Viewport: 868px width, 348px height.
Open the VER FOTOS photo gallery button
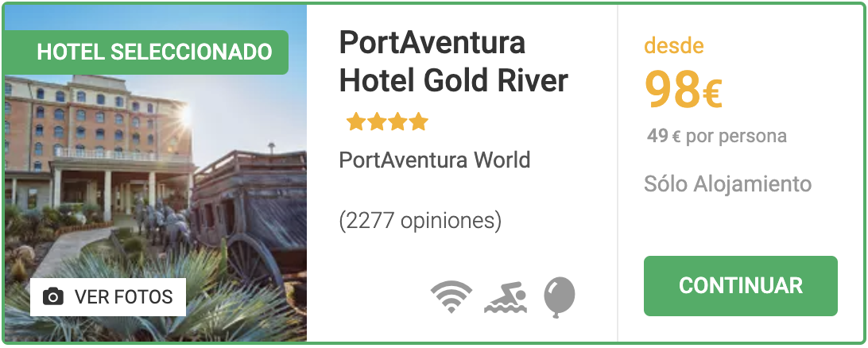pyautogui.click(x=108, y=297)
